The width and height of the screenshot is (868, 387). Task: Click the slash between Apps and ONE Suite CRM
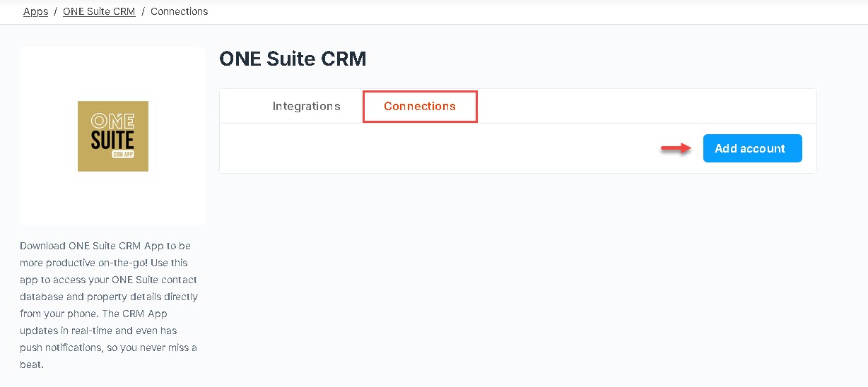55,11
